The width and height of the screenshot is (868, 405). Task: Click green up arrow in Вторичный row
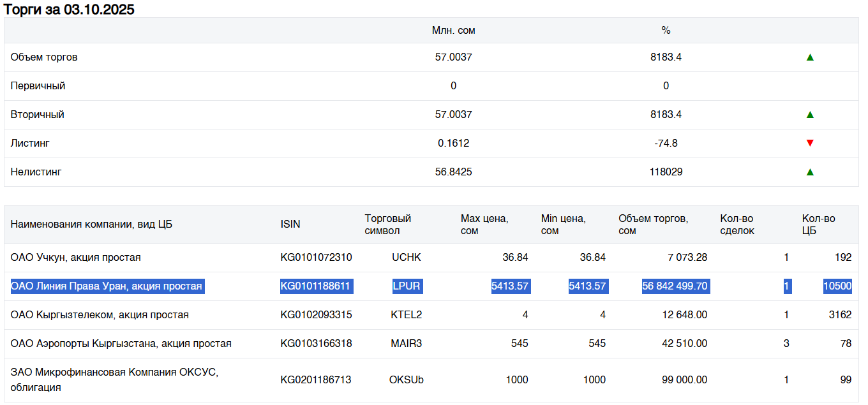[810, 115]
